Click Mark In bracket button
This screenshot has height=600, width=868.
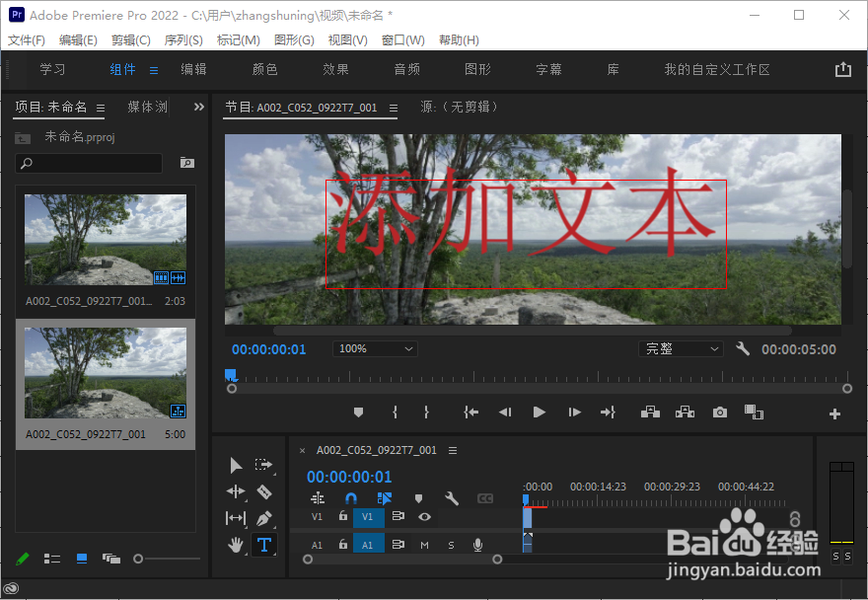click(395, 412)
